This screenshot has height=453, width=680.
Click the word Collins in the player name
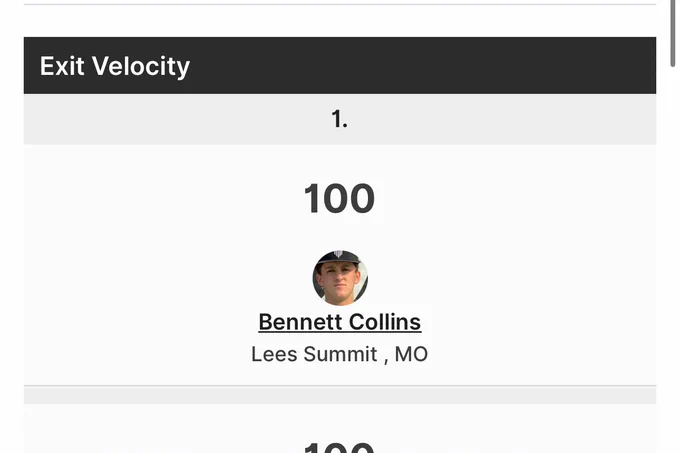pyautogui.click(x=385, y=322)
